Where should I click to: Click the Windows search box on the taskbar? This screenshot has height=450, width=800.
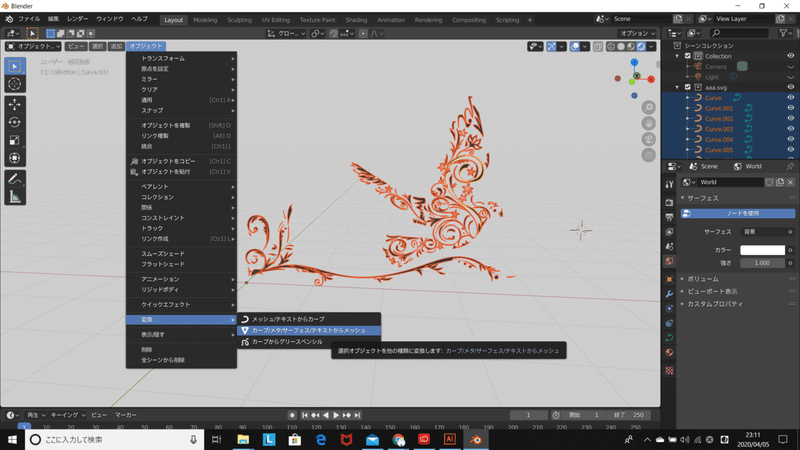coord(114,439)
